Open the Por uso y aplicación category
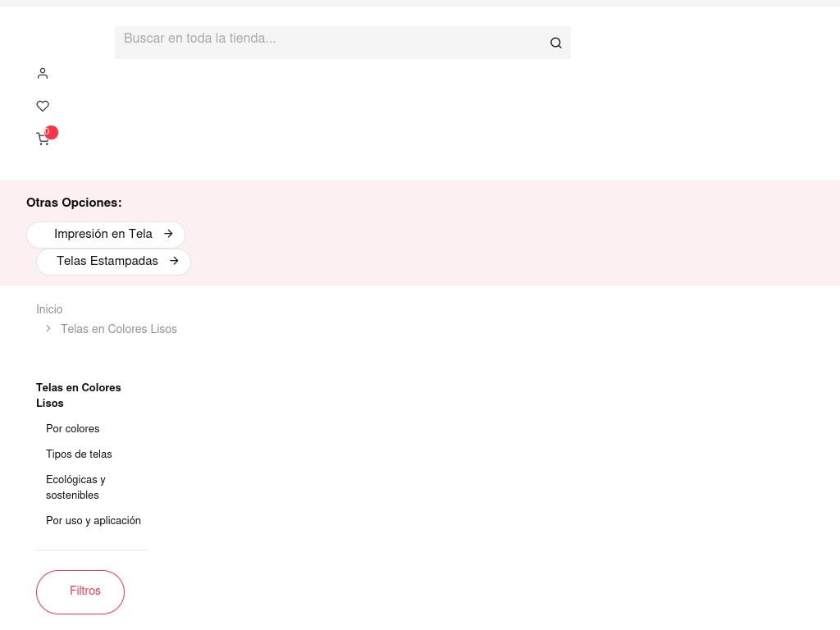This screenshot has width=840, height=630. click(94, 521)
